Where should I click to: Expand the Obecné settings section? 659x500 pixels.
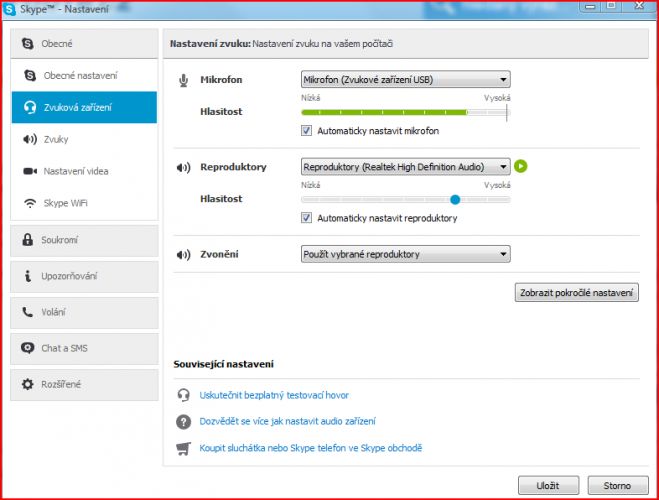click(x=84, y=44)
